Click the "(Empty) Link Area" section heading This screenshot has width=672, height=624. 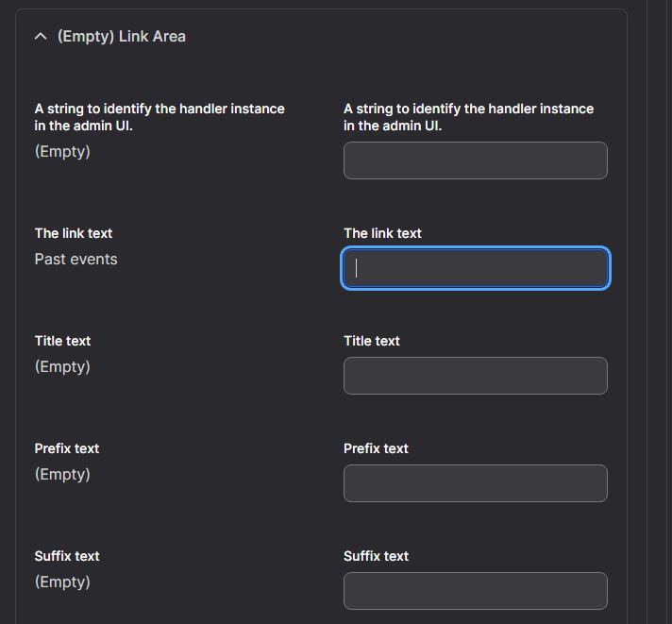pos(122,37)
